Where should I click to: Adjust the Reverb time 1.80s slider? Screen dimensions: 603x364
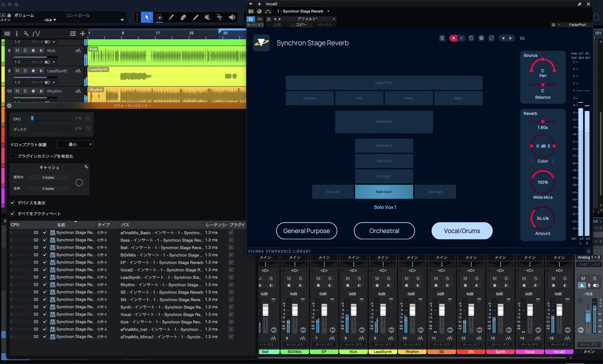(543, 121)
